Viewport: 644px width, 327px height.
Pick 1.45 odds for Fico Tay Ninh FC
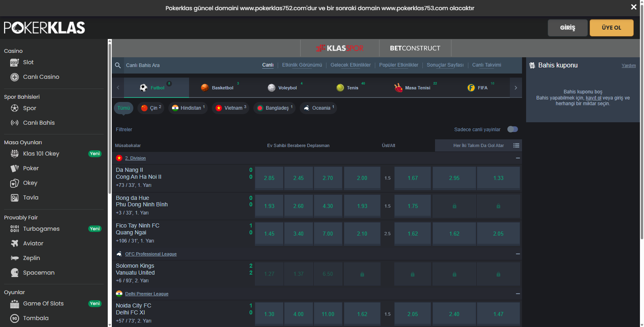click(x=269, y=234)
